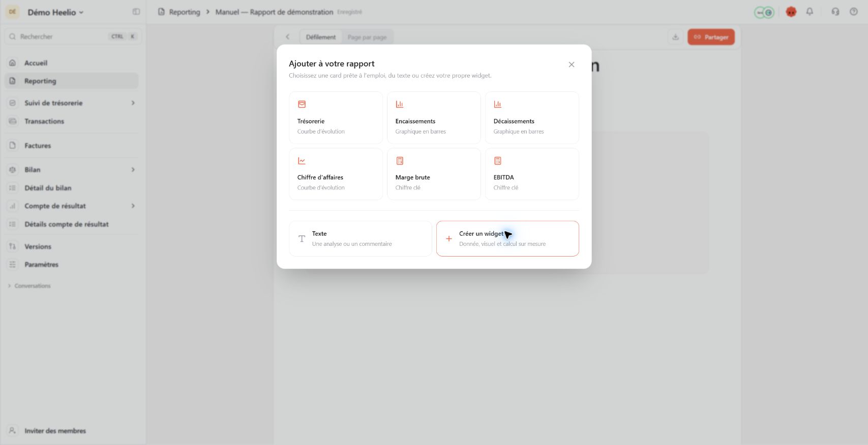The image size is (868, 445).
Task: Insert a Texte block into the report
Action: [x=360, y=238]
